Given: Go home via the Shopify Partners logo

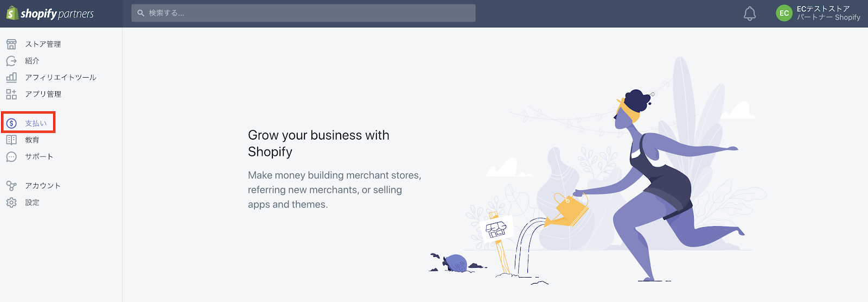Looking at the screenshot, I should pyautogui.click(x=50, y=14).
